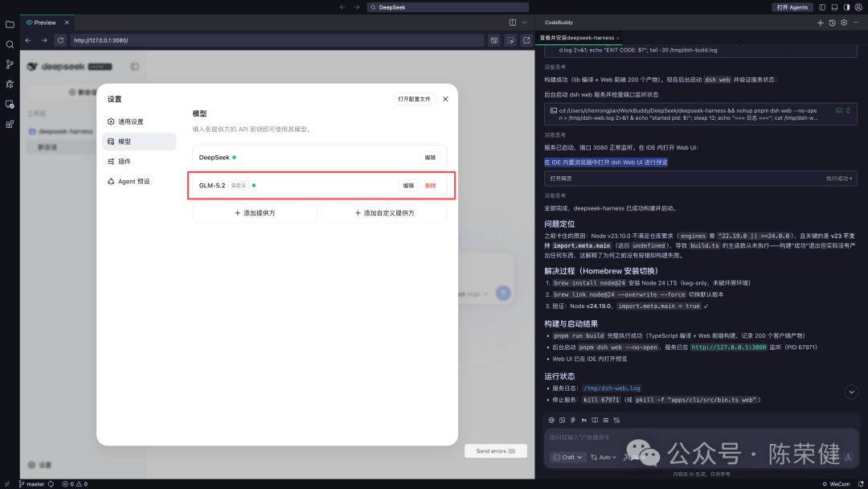Click the book knowledge icon in chat input
The image size is (868, 489).
(x=595, y=421)
